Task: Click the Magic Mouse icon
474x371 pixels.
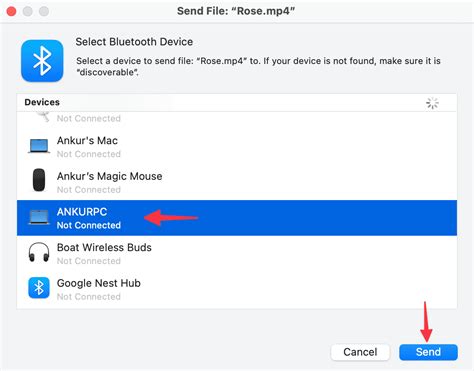Action: tap(39, 180)
